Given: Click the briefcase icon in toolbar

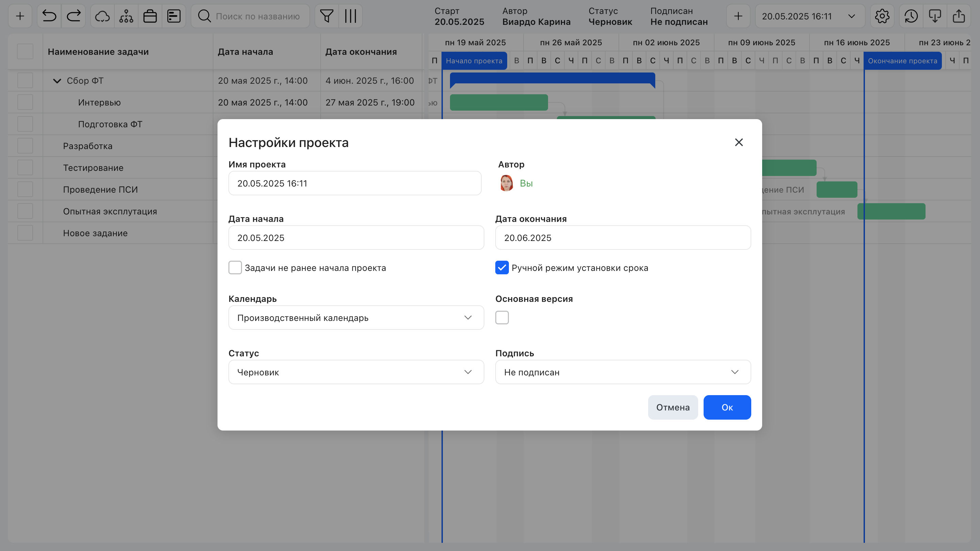Looking at the screenshot, I should click(x=150, y=16).
